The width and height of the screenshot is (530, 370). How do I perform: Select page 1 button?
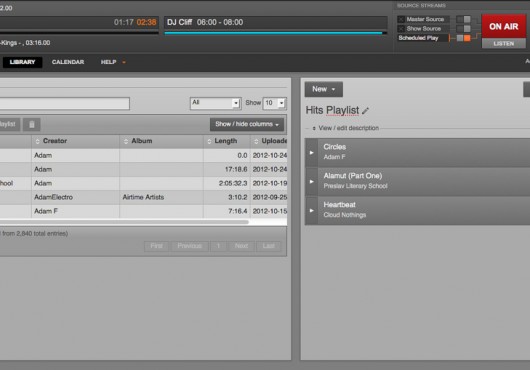pyautogui.click(x=218, y=246)
